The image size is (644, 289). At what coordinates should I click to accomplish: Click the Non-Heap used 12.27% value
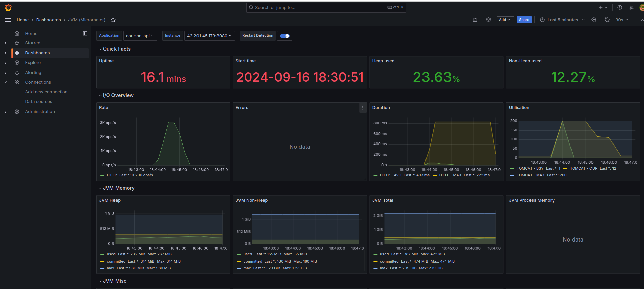coord(573,77)
